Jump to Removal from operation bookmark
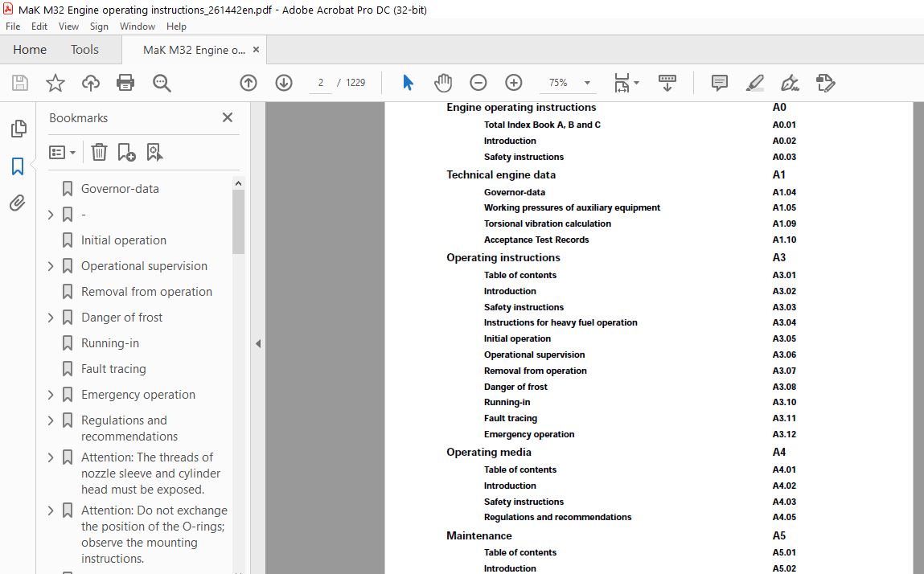 click(146, 292)
